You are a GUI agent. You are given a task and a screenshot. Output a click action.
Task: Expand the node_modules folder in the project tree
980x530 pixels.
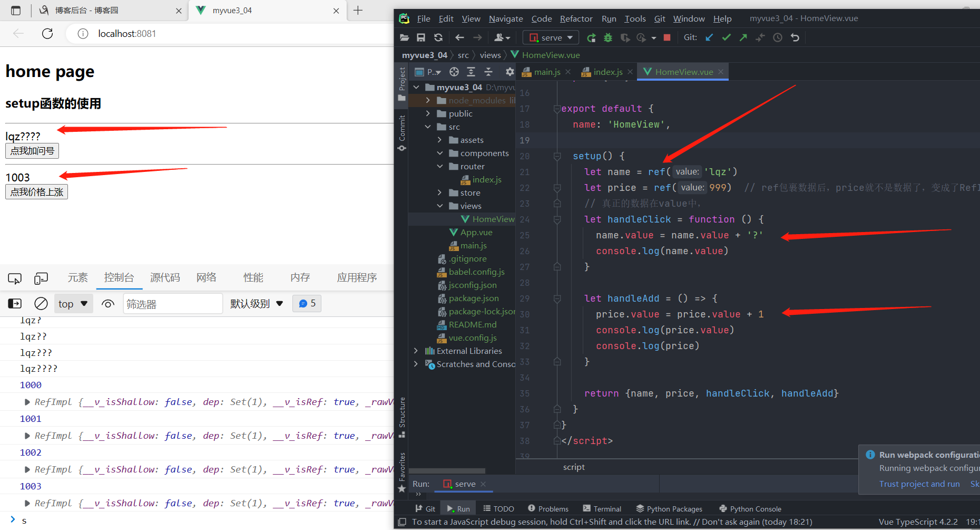[428, 100]
